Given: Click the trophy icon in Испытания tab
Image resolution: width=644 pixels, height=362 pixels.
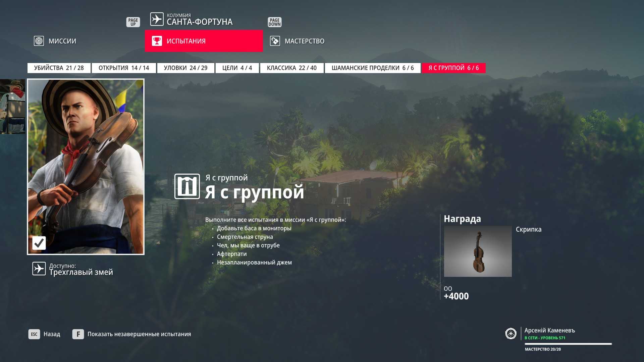Looking at the screenshot, I should point(157,41).
